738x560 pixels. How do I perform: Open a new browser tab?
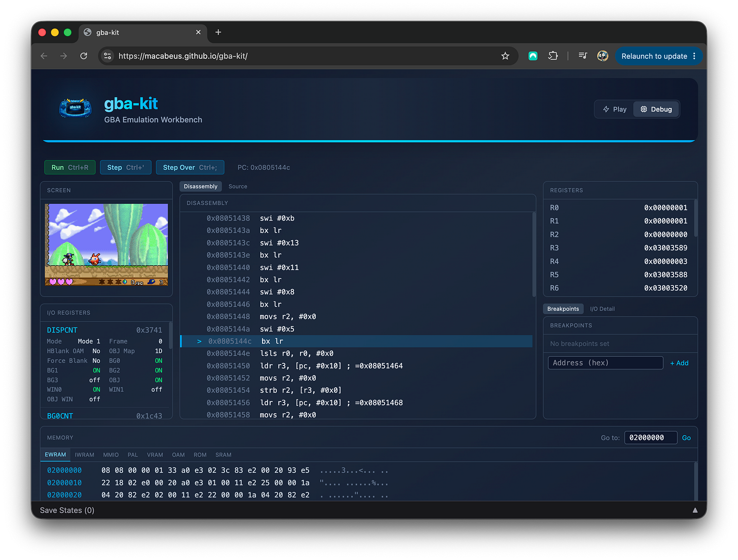click(218, 32)
